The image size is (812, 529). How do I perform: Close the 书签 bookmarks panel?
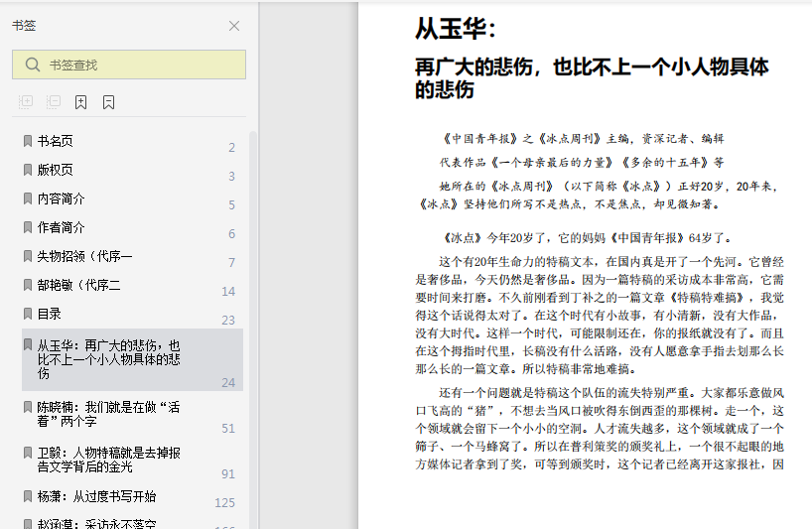234,26
